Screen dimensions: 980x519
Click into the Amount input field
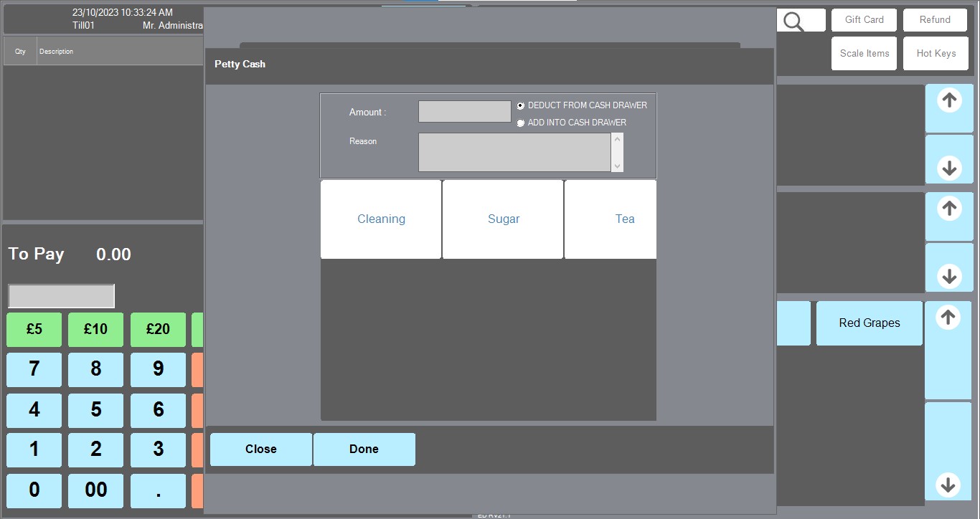pyautogui.click(x=464, y=112)
